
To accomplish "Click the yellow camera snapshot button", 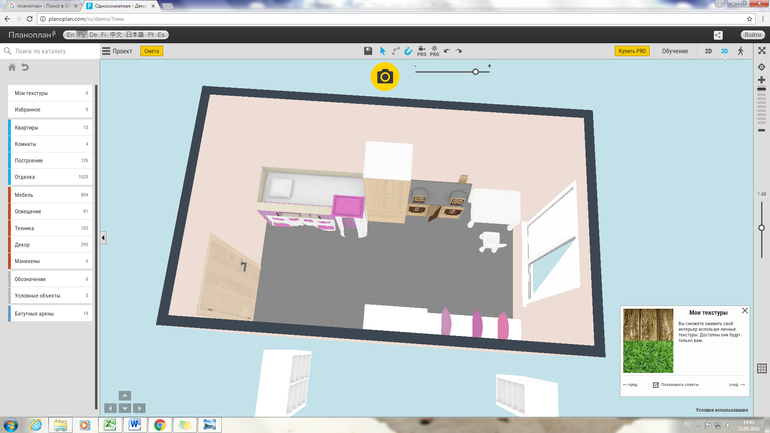I will tap(385, 77).
